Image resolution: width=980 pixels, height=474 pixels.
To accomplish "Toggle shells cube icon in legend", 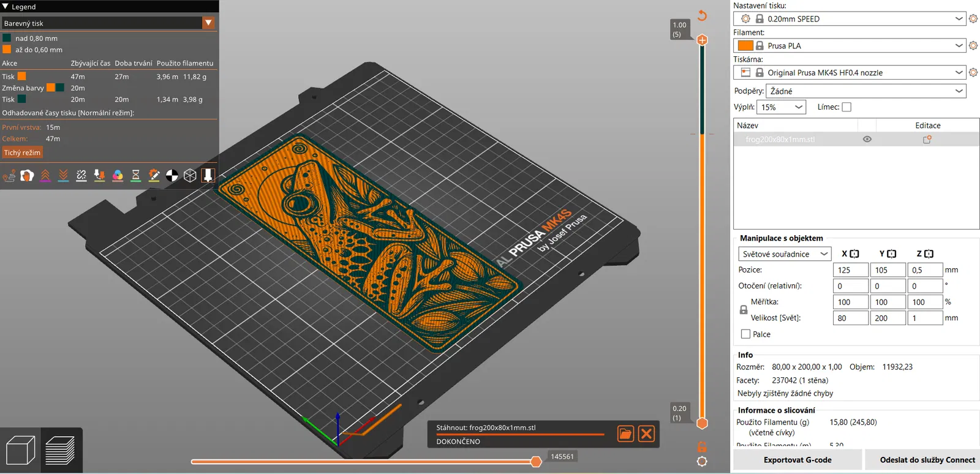I will (190, 176).
